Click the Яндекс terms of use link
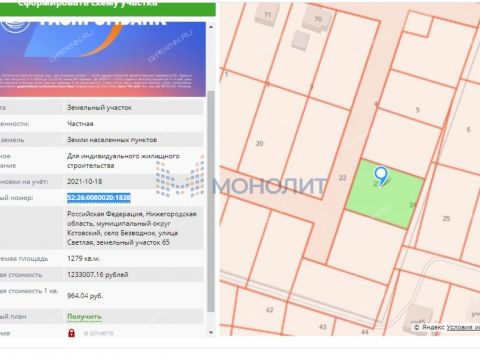The height and width of the screenshot is (360, 480). pyautogui.click(x=463, y=327)
